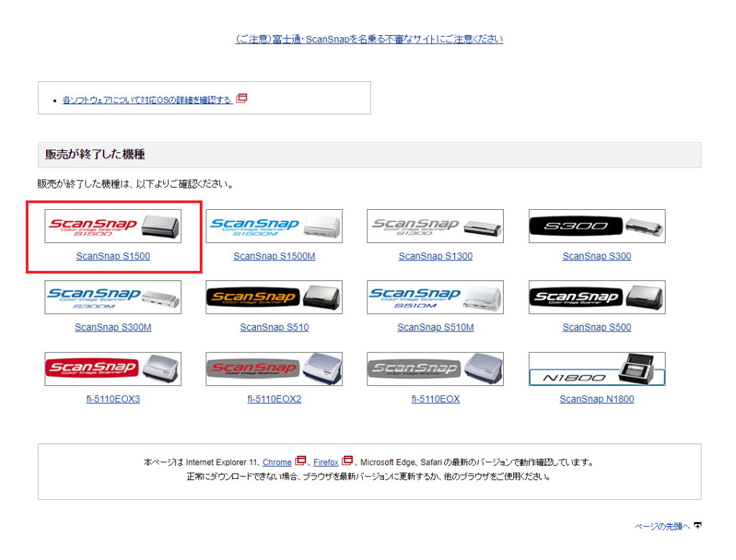The image size is (736, 560).
Task: Click the ScanSnap S510 banner image
Action: tap(274, 297)
